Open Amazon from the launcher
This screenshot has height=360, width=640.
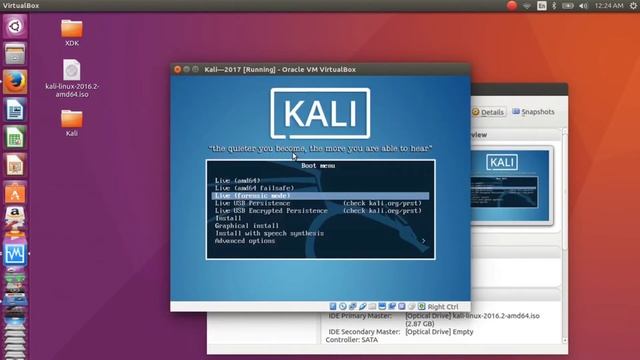click(15, 217)
